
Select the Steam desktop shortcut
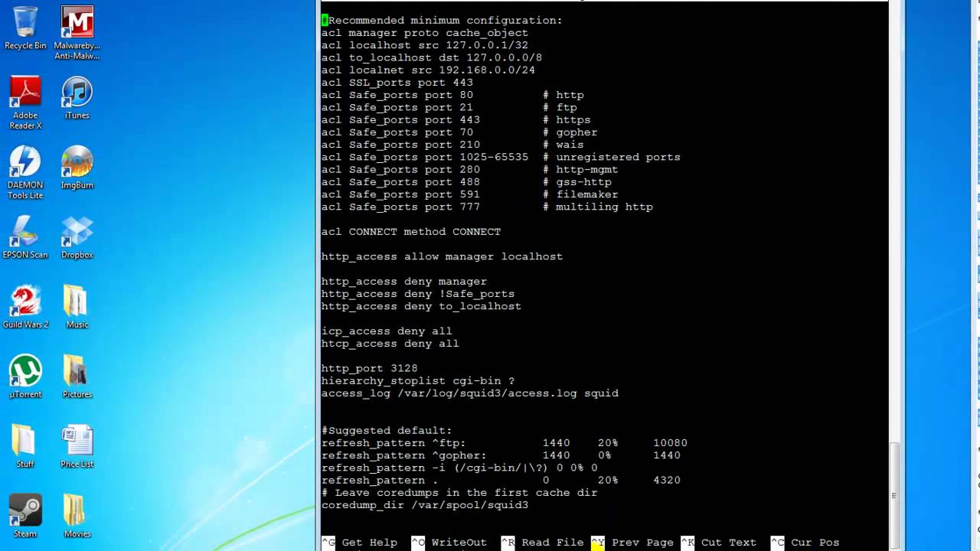tap(25, 515)
